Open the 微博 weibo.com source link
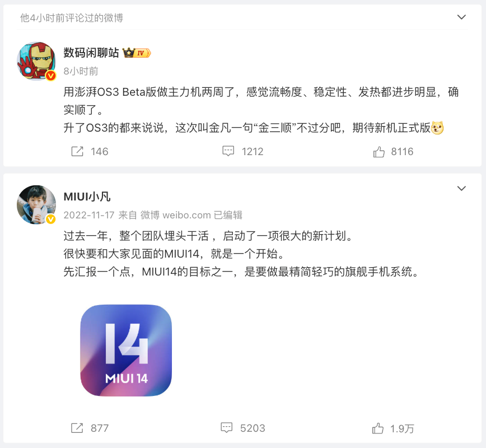This screenshot has height=448, width=486. (x=175, y=215)
